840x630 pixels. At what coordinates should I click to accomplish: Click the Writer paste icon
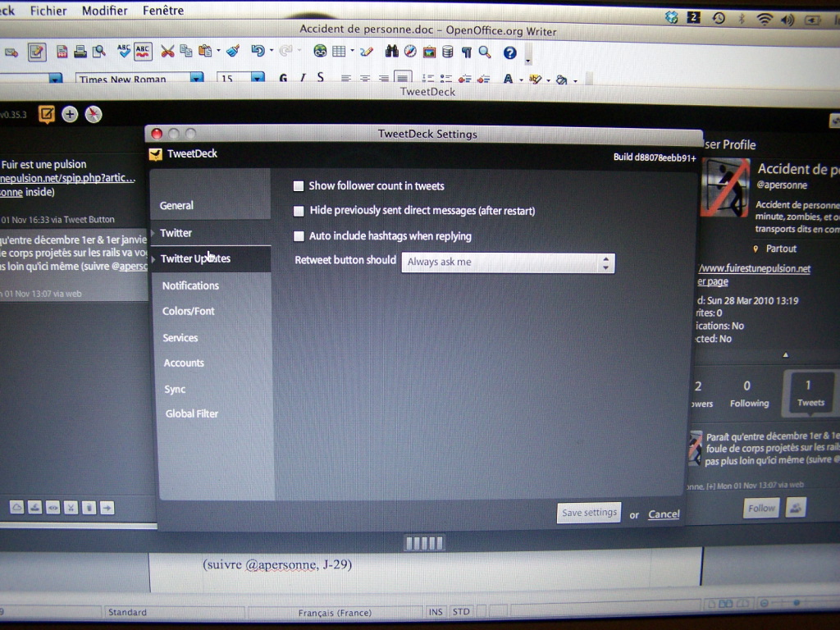pyautogui.click(x=204, y=51)
